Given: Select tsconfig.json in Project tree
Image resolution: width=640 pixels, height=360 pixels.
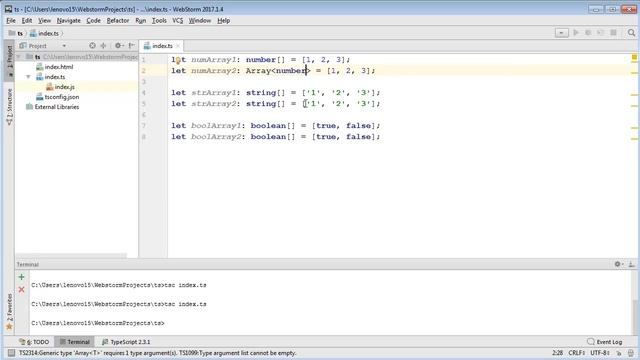Looking at the screenshot, I should point(58,97).
